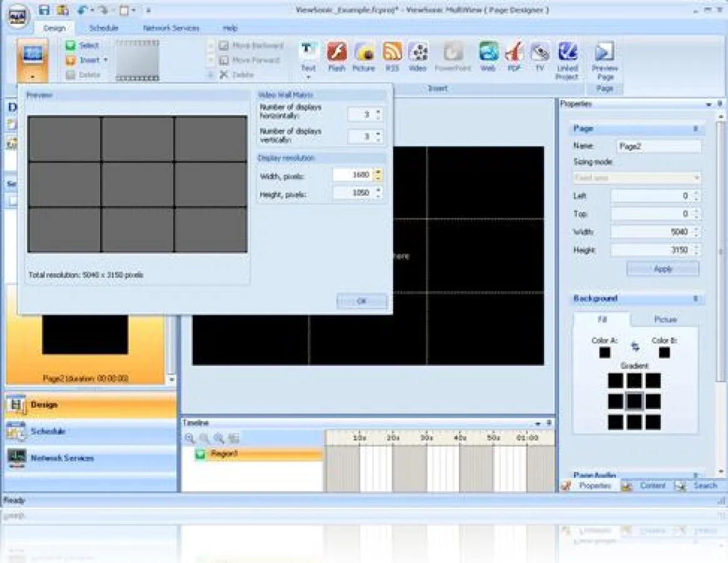Click OK in the Video Wall Matrix dialog
The image size is (728, 563).
[362, 301]
